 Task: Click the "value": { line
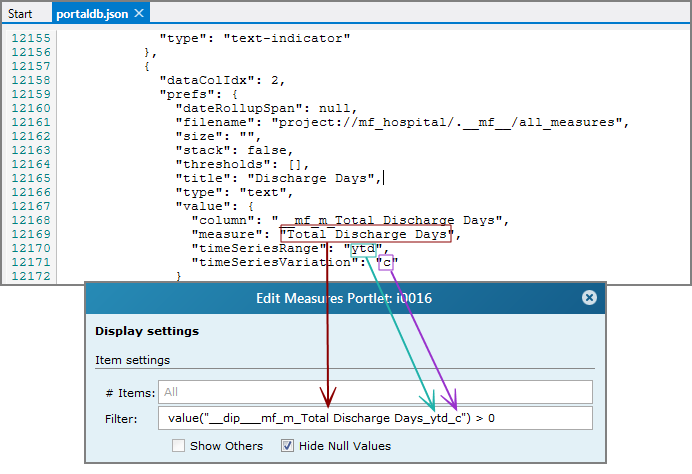(214, 207)
